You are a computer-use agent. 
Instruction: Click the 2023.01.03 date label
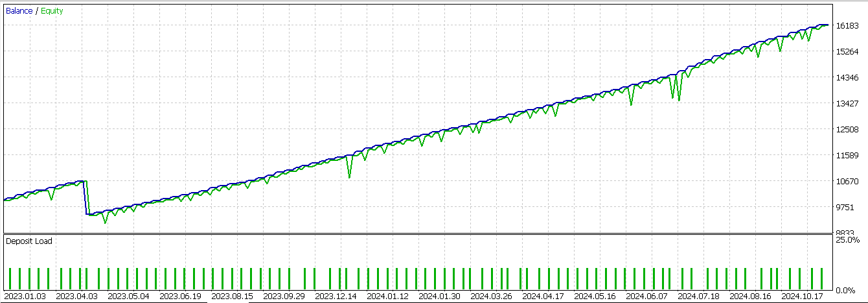pos(25,297)
